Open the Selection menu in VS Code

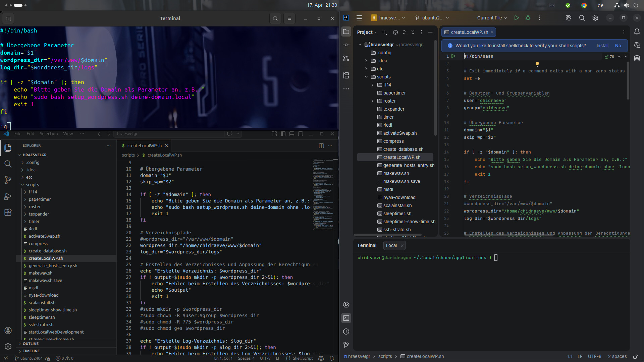49,134
